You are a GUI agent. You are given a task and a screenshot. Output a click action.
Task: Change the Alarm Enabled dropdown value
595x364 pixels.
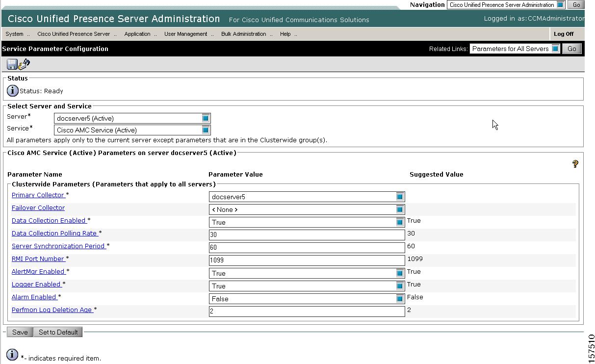tap(307, 299)
